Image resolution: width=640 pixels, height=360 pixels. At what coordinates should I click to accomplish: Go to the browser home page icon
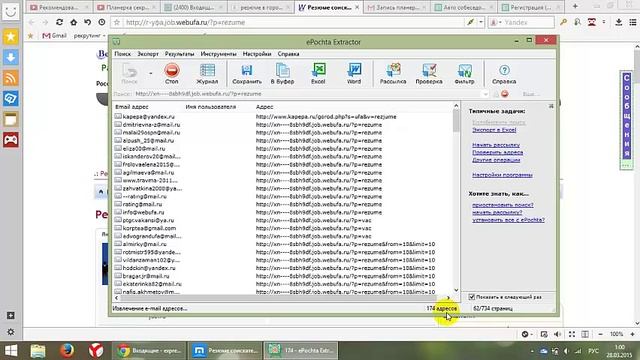pyautogui.click(x=73, y=22)
